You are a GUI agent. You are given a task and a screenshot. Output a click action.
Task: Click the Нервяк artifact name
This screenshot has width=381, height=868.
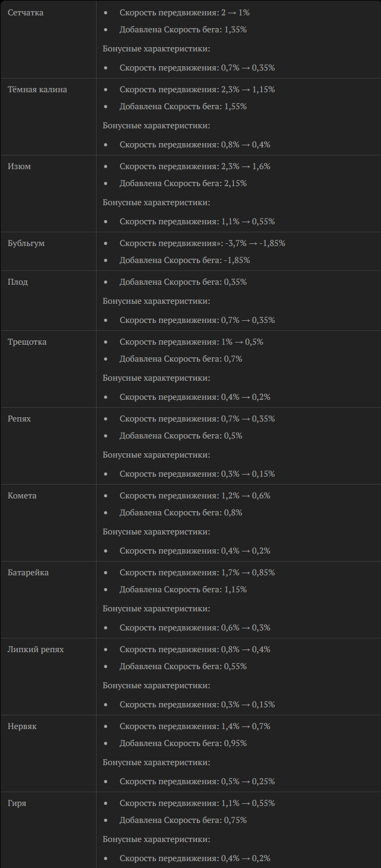[22, 726]
